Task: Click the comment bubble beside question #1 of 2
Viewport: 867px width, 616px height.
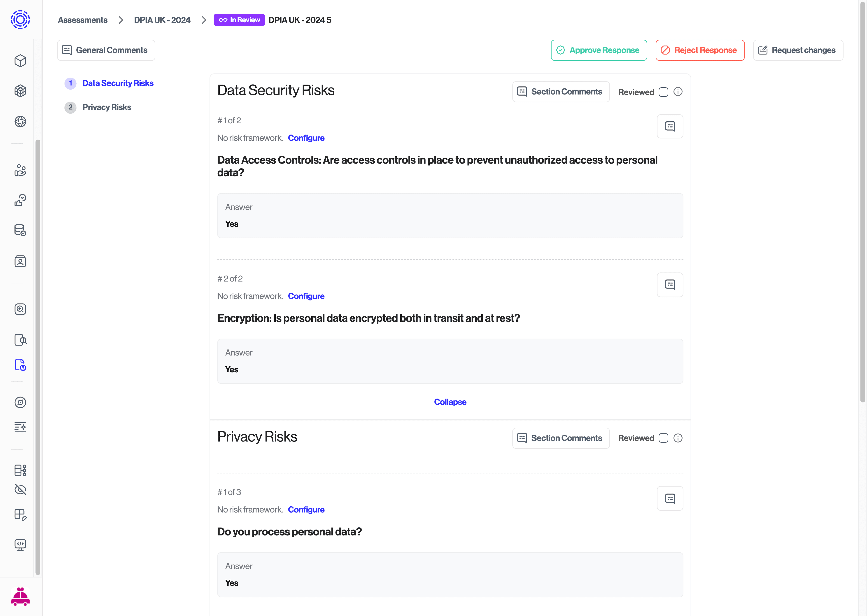Action: (670, 126)
